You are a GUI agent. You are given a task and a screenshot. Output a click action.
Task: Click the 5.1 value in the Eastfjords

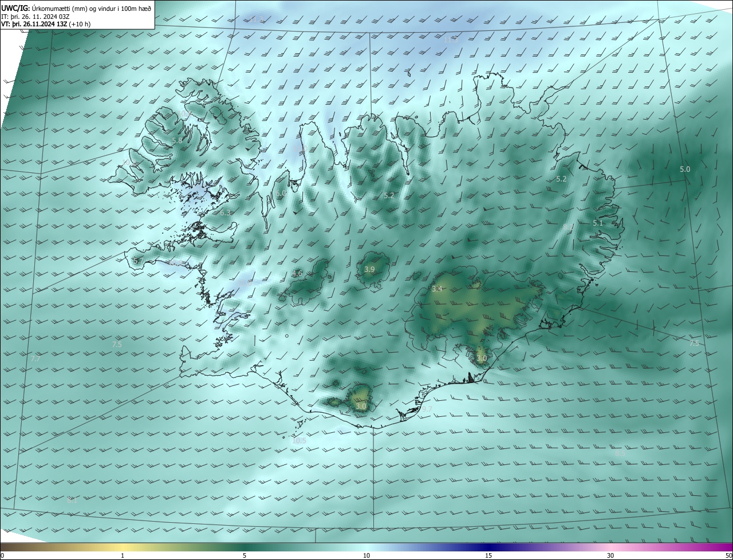[x=598, y=223]
